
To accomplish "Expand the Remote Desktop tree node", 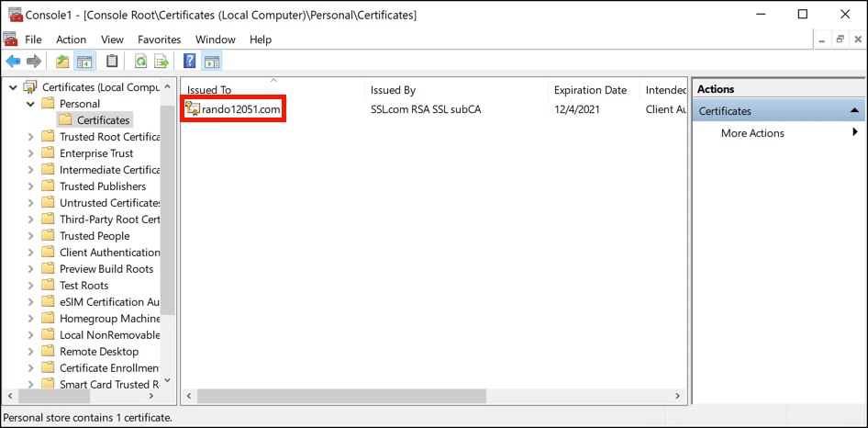I will 30,352.
